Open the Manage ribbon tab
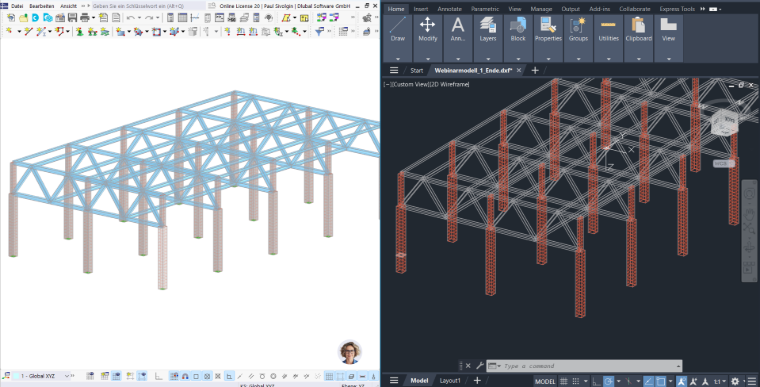This screenshot has height=387, width=760. coord(541,9)
